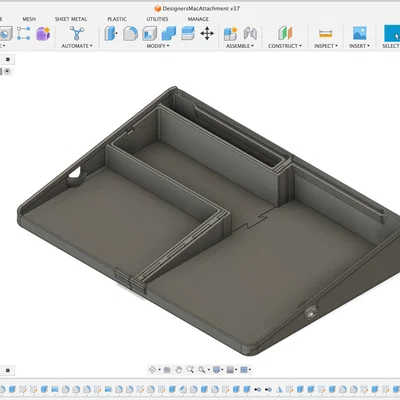Viewport: 400px width, 400px height.
Task: Click the round hole on tray's right side
Action: (311, 313)
